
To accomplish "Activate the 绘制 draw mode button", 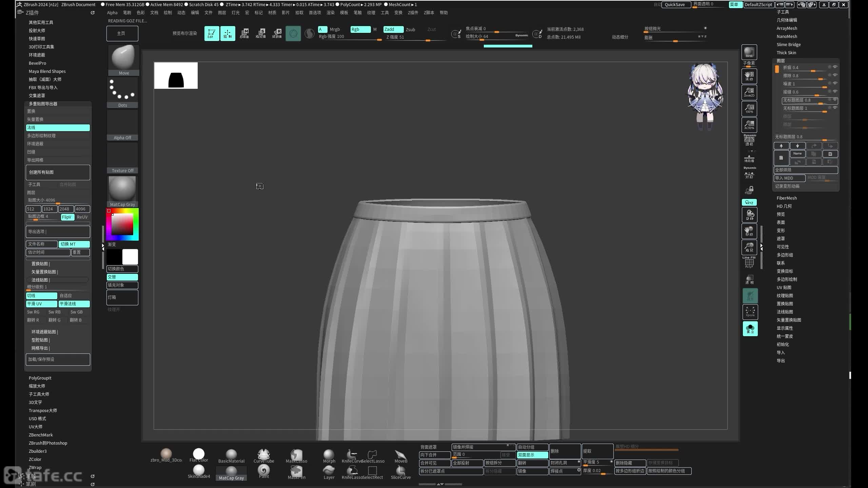I will (x=228, y=33).
